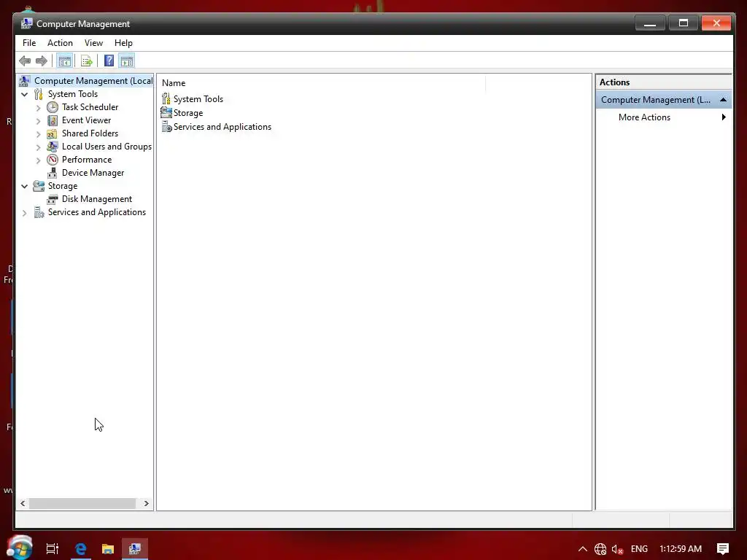
Task: Select "Device Manager" tree label
Action: 93,173
